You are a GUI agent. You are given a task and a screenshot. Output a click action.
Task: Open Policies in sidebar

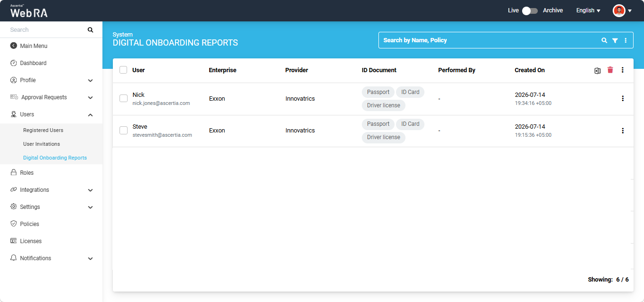tap(29, 224)
